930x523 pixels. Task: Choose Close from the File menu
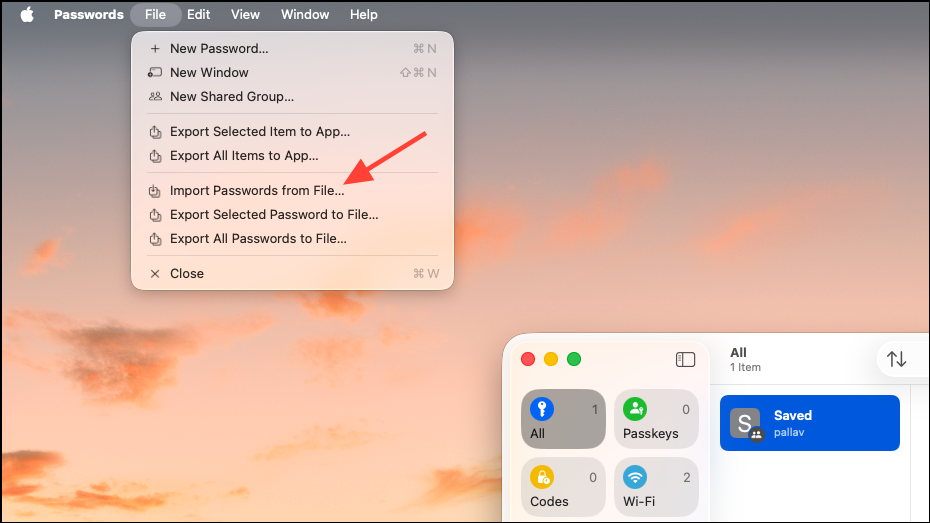[x=292, y=273]
